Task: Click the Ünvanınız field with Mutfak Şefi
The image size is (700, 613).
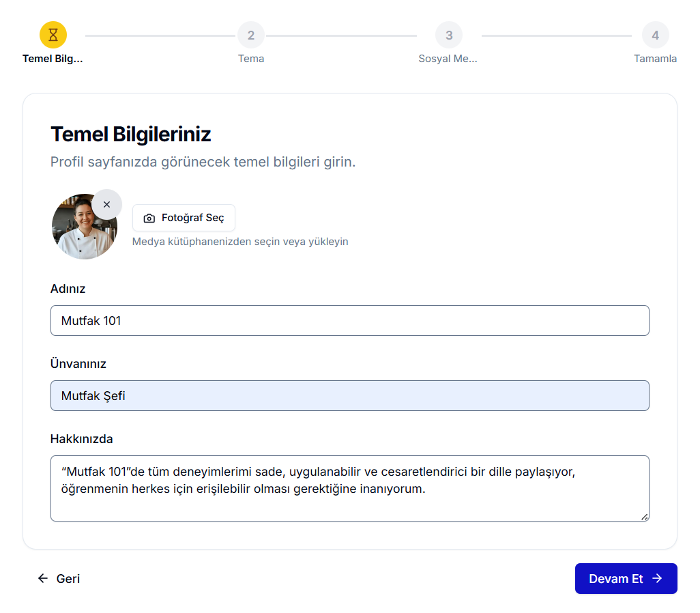Action: point(349,395)
